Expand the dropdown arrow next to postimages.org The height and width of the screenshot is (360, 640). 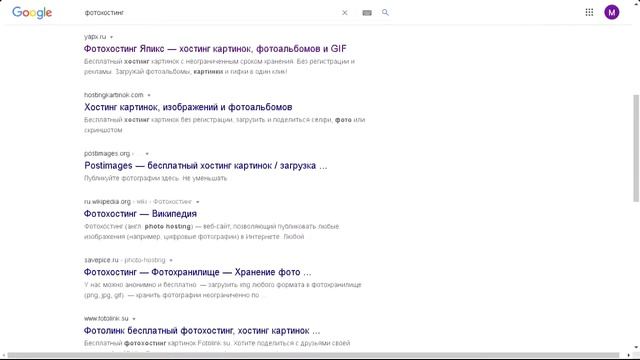147,154
